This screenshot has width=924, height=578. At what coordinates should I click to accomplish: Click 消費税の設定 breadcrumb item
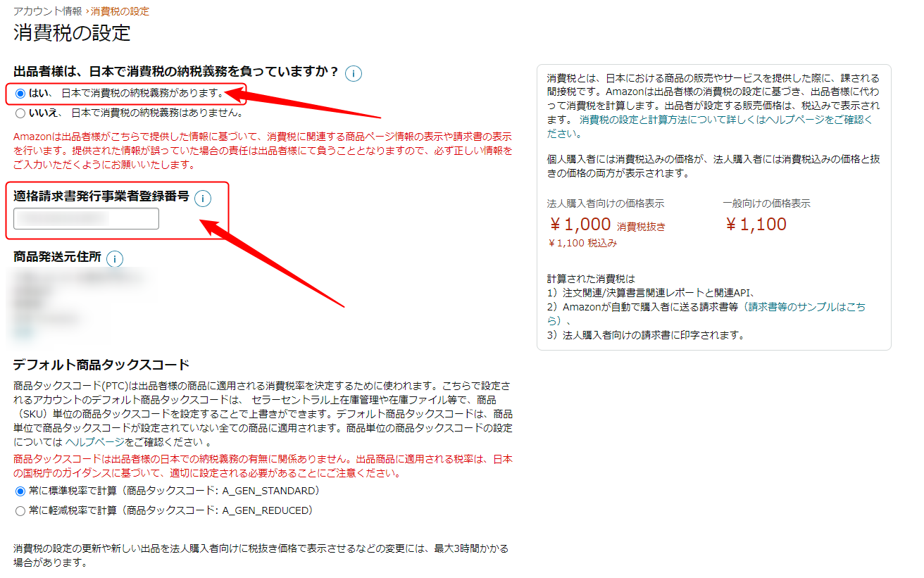[120, 11]
